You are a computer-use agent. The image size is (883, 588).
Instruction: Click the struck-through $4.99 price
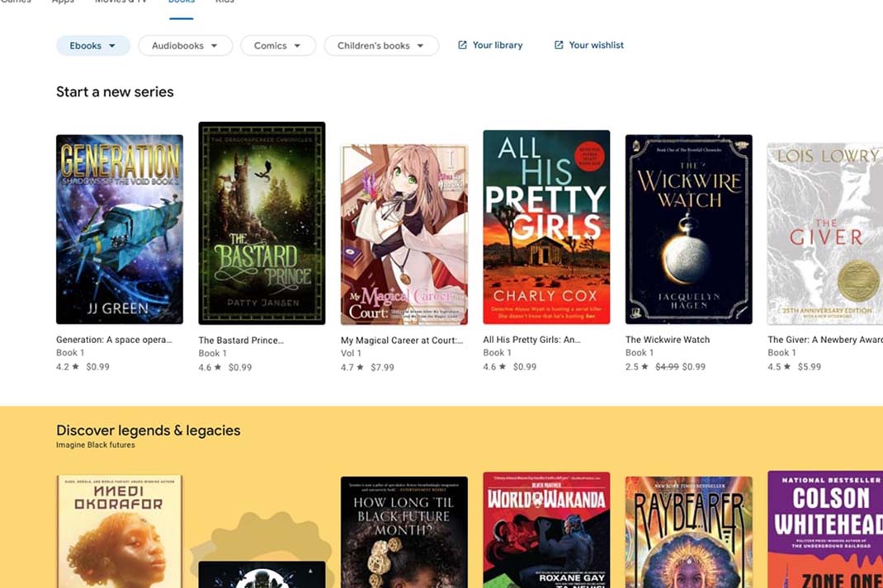(667, 366)
